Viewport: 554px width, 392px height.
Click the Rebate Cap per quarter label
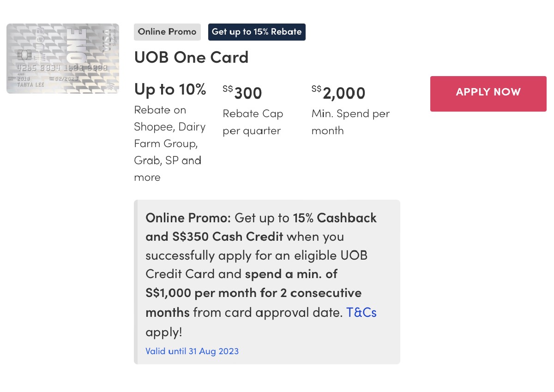[253, 122]
